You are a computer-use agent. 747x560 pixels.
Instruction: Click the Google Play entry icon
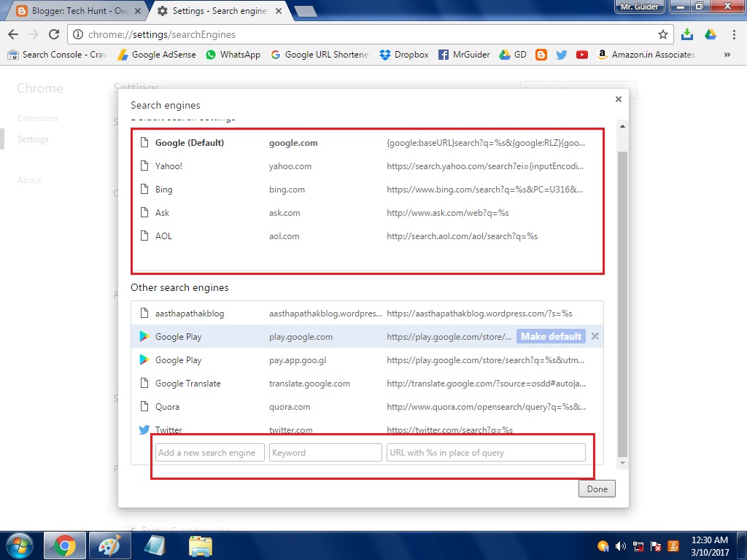coord(144,336)
